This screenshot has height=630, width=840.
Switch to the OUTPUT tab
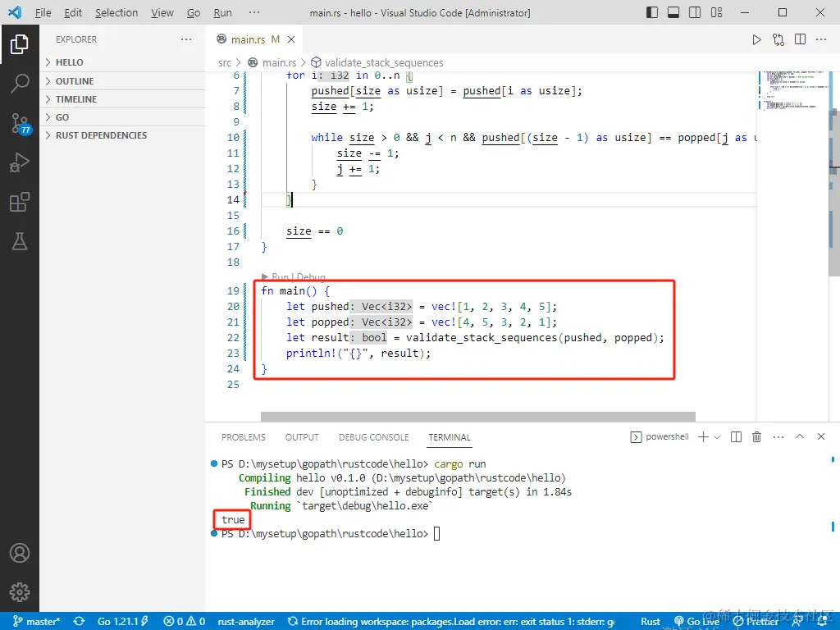[302, 437]
